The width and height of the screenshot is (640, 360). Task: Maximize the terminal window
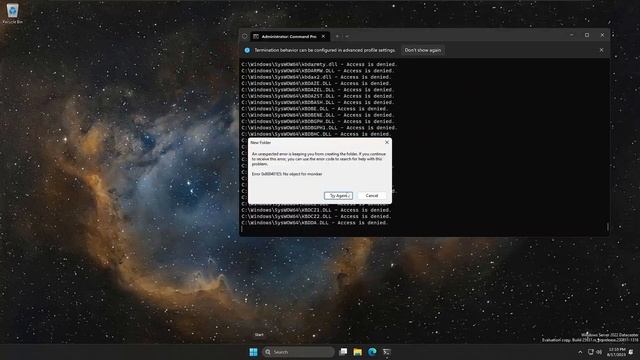(x=587, y=35)
